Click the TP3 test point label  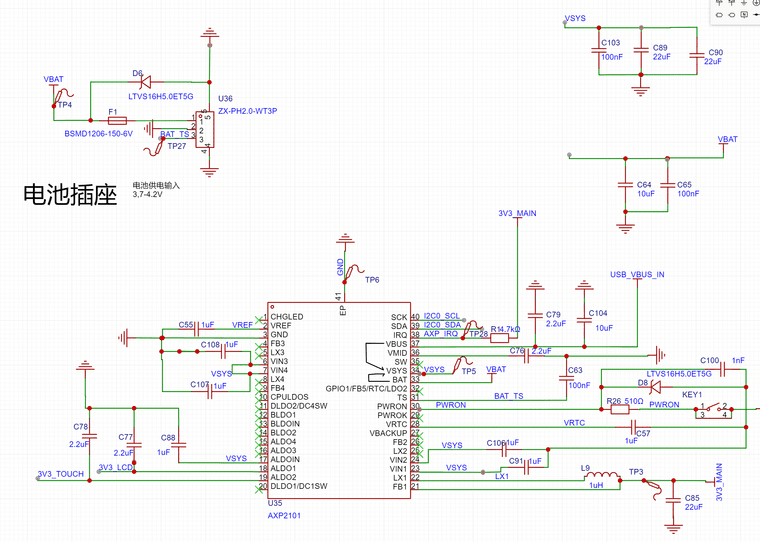point(636,472)
